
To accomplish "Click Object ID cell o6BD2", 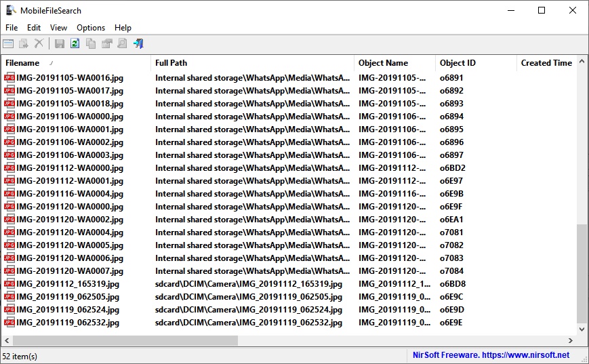I will point(453,168).
